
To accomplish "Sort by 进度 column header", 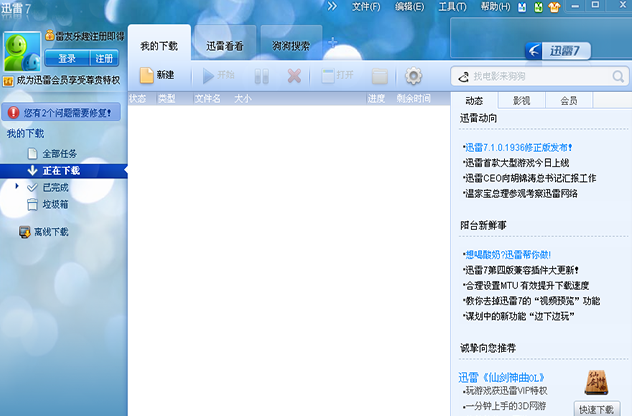I will click(x=376, y=98).
